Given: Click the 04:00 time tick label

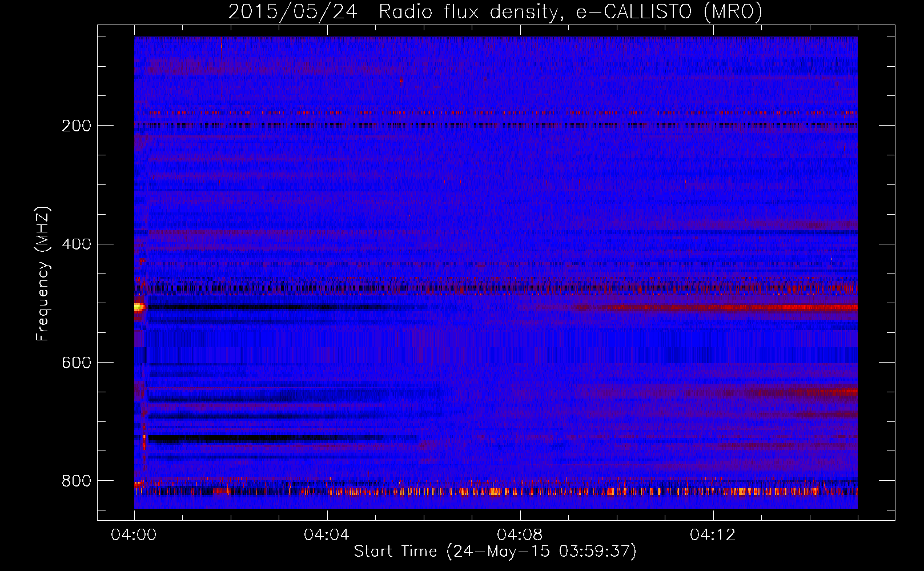Looking at the screenshot, I should tap(134, 535).
